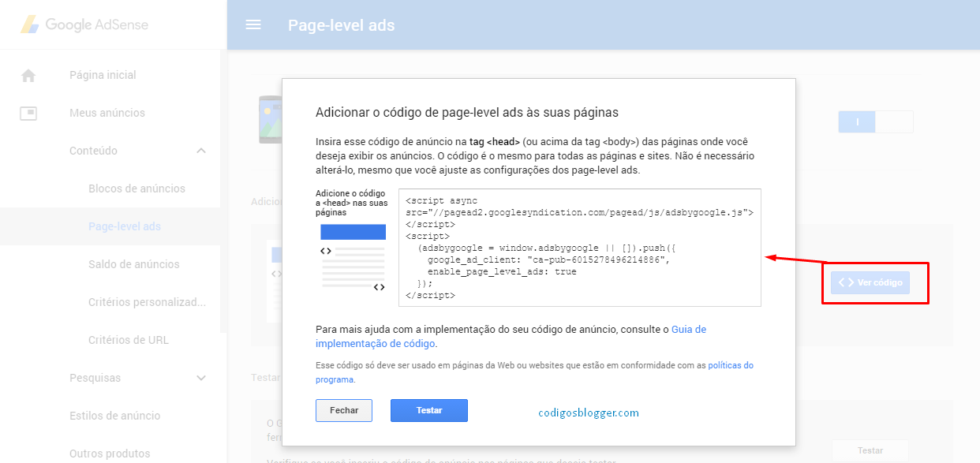Open Estilos de anúncio page
This screenshot has height=463, width=980.
114,416
